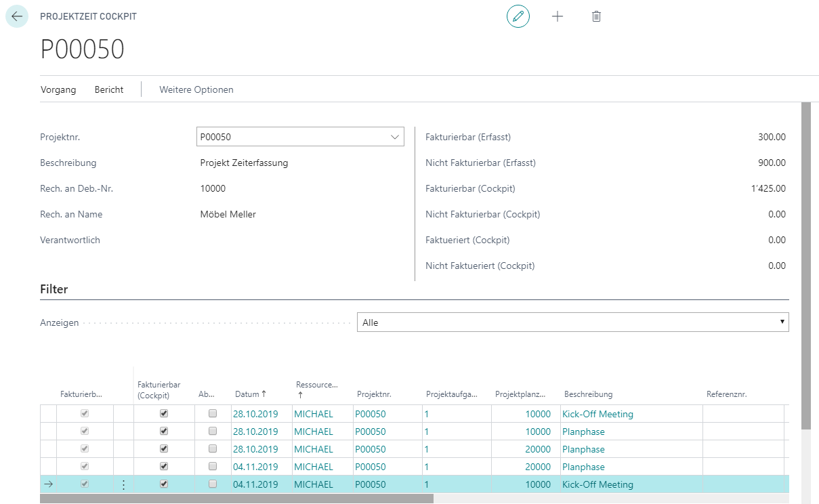Toggle Fakturierbar (Cockpit) for 04.11.2019 Planphase row
The height and width of the screenshot is (504, 819).
164,466
